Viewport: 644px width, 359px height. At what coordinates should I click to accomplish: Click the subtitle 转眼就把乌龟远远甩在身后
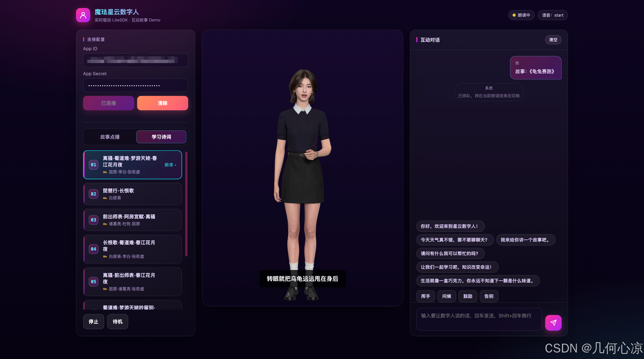(x=302, y=279)
